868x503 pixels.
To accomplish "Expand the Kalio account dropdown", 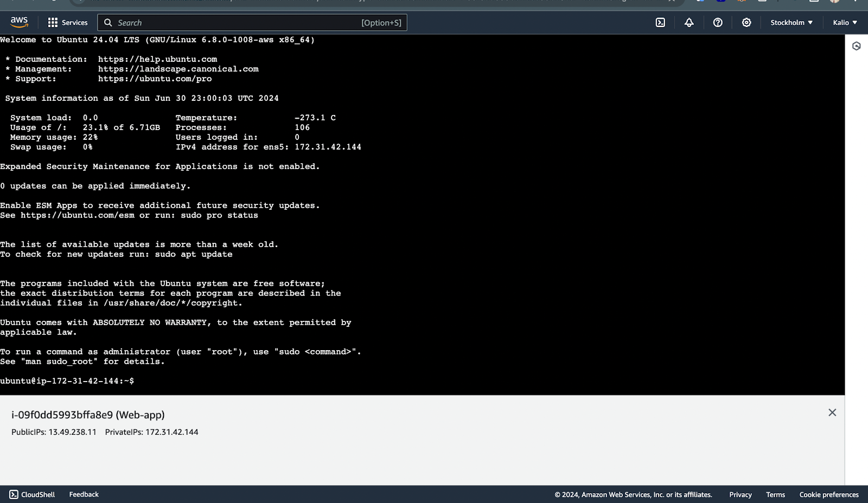I will [845, 23].
